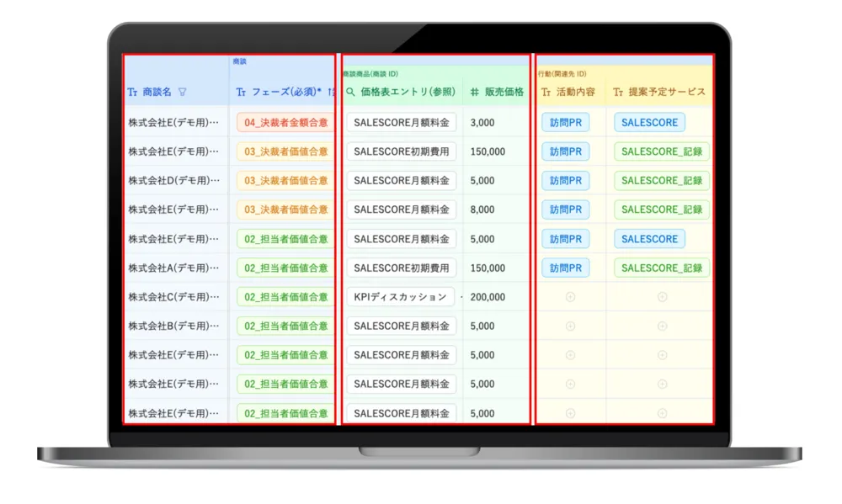The height and width of the screenshot is (504, 842).
Task: Click 活動内容 plus icon in 株式会社B row
Action: click(570, 326)
